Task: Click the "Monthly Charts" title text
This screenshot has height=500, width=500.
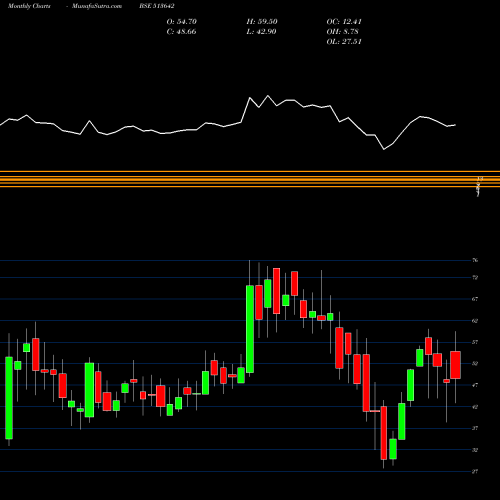Action: [29, 6]
